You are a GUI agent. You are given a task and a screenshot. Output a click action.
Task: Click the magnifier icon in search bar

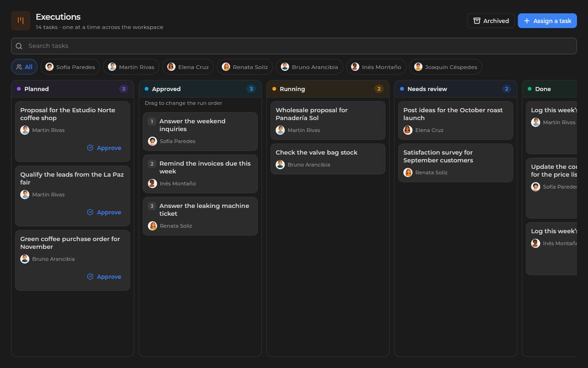pos(19,46)
